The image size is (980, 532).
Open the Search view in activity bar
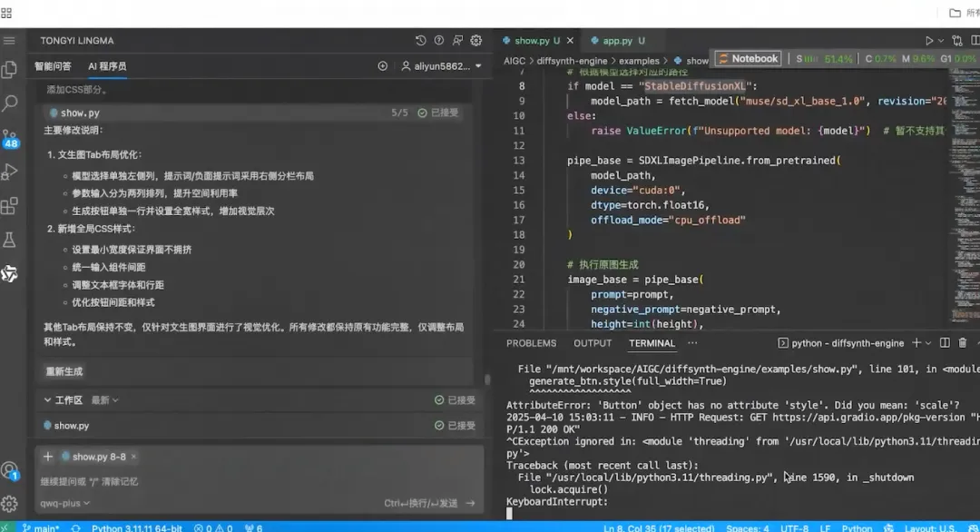[9, 103]
